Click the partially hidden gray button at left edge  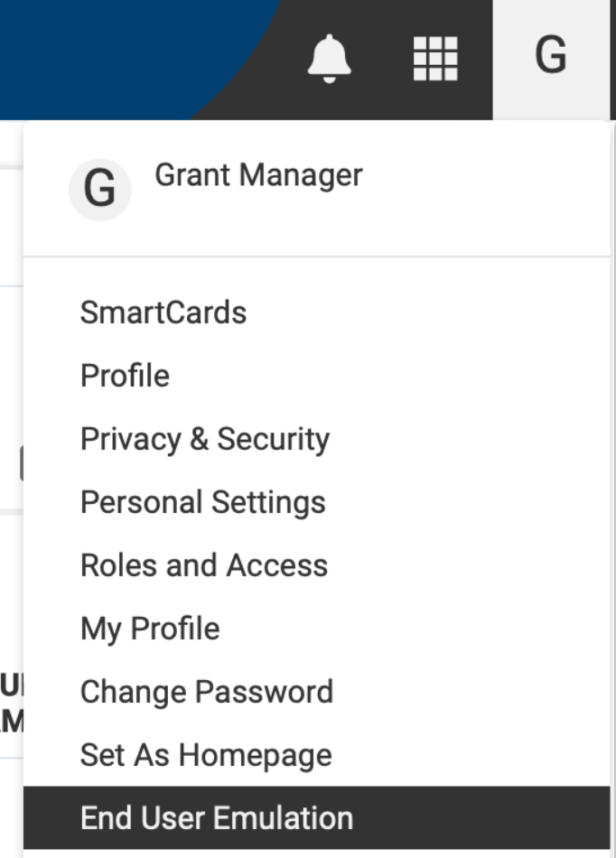point(22,463)
